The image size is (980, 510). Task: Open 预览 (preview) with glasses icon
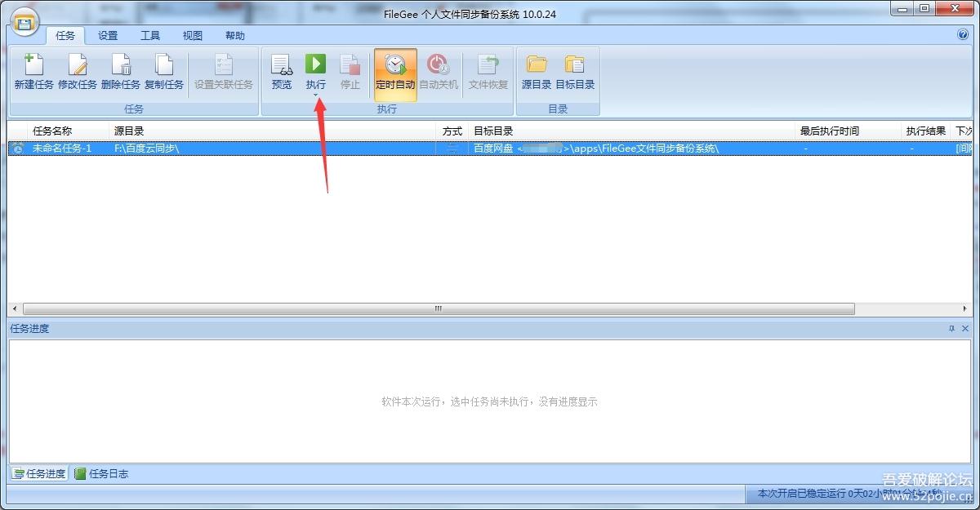(x=282, y=71)
